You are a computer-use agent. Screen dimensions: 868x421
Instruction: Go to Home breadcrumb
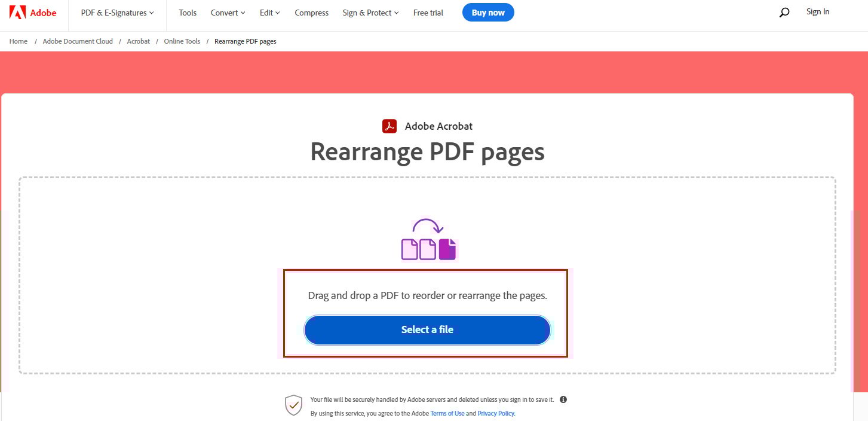coord(19,41)
